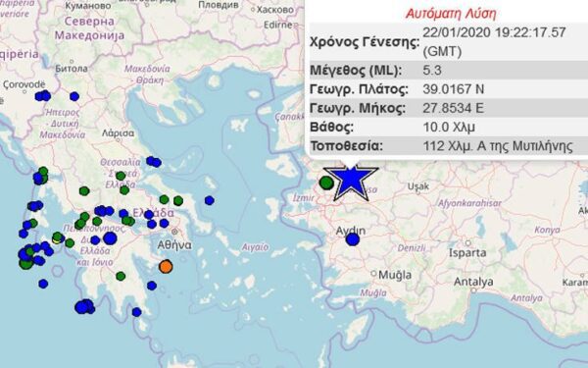
Task: Click the large blue marker in northern Peloponnese
Action: pyautogui.click(x=110, y=238)
